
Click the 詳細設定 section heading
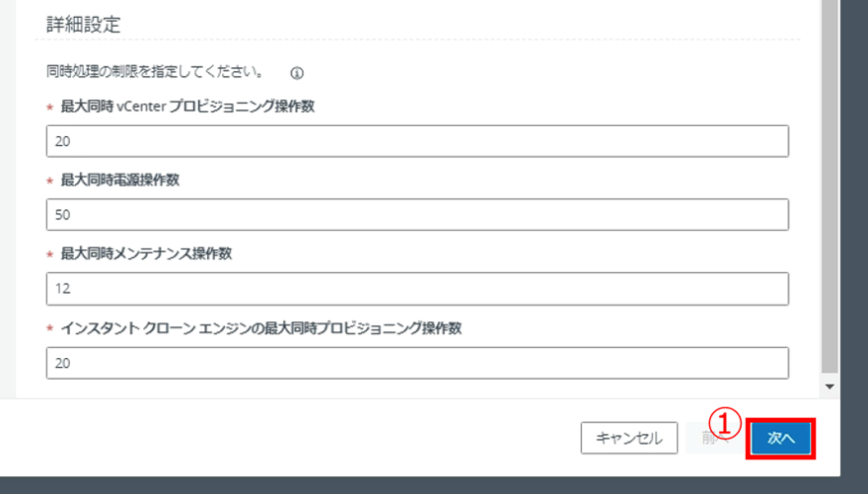pyautogui.click(x=83, y=25)
